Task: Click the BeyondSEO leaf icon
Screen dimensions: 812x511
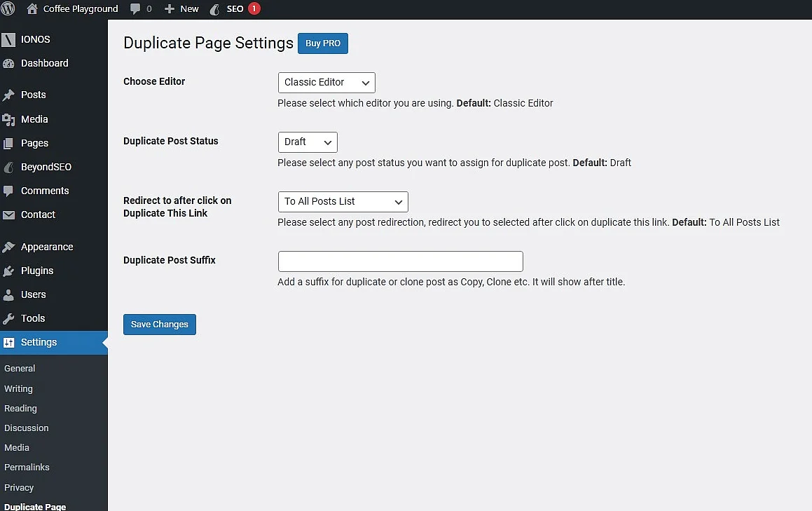Action: coord(8,167)
